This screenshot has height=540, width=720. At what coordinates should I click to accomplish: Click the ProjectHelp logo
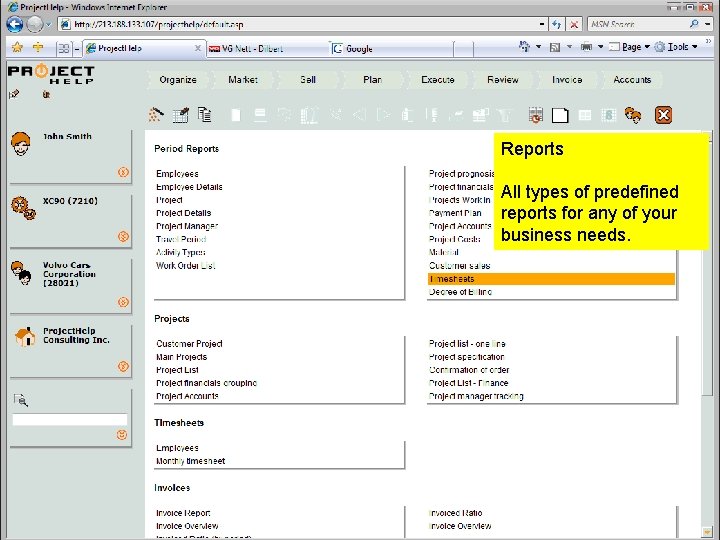coord(51,73)
